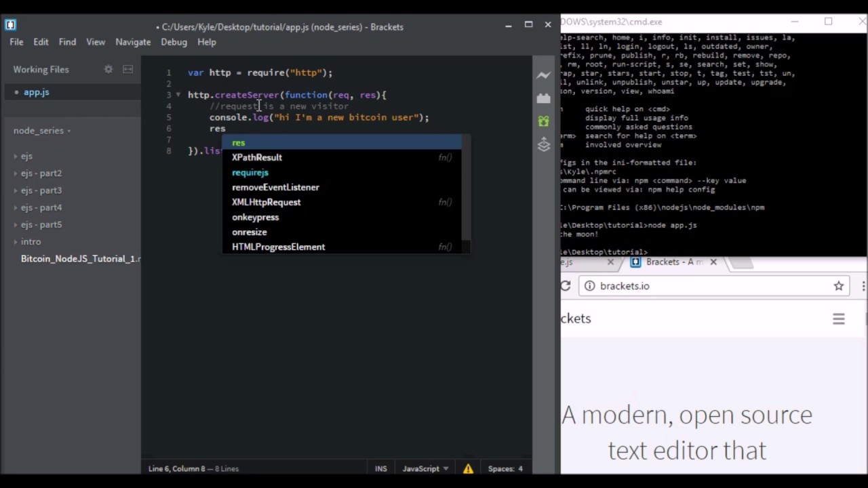
Task: Open Bitcoin_NodeJS_Tutorial_1 file in tree
Action: click(81, 259)
